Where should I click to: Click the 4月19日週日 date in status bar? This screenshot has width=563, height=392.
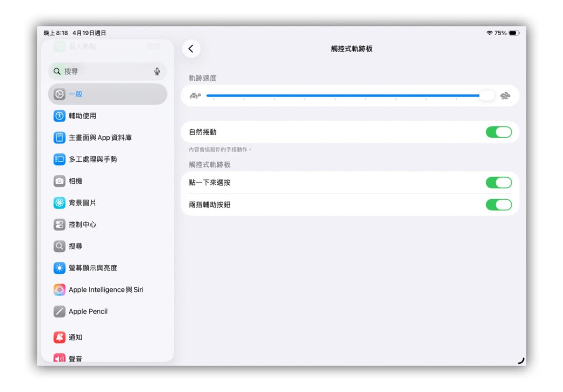pyautogui.click(x=89, y=33)
